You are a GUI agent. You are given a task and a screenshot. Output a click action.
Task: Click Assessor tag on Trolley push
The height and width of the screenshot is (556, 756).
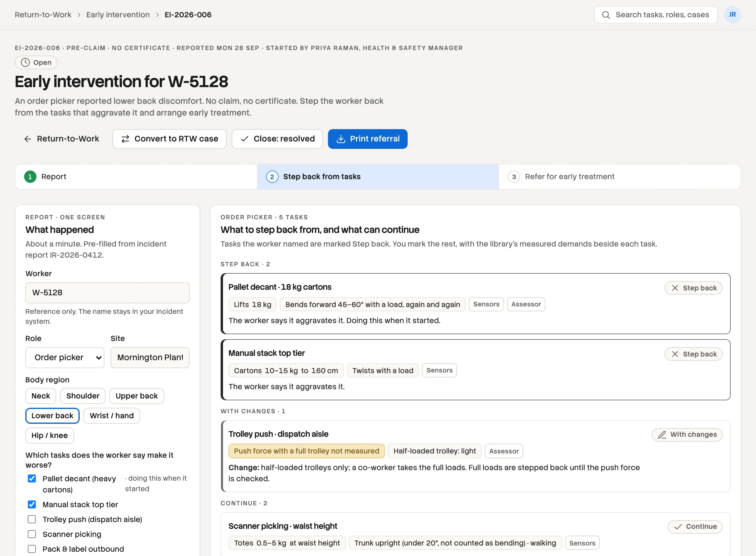504,451
